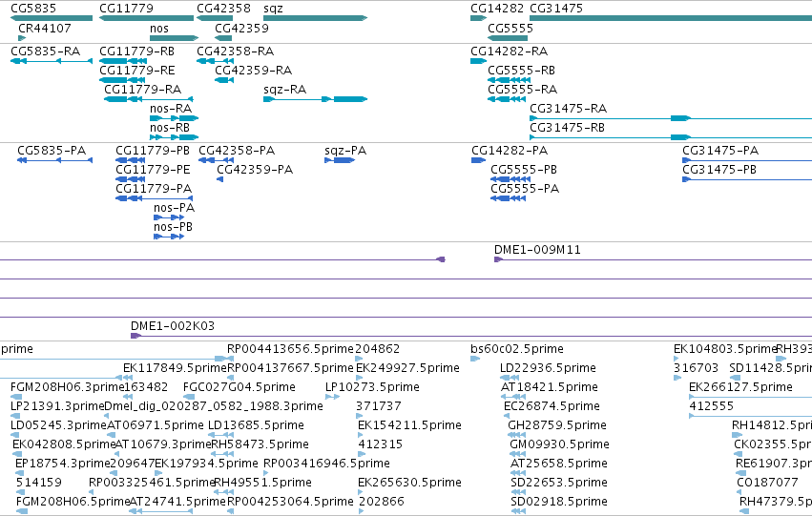Open the CG11779 gene label

tap(126, 9)
